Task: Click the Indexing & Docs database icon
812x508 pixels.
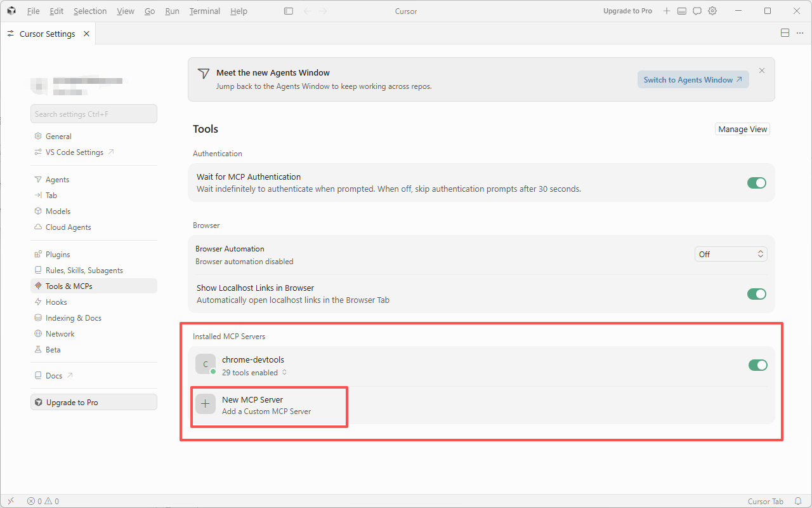Action: click(x=38, y=318)
